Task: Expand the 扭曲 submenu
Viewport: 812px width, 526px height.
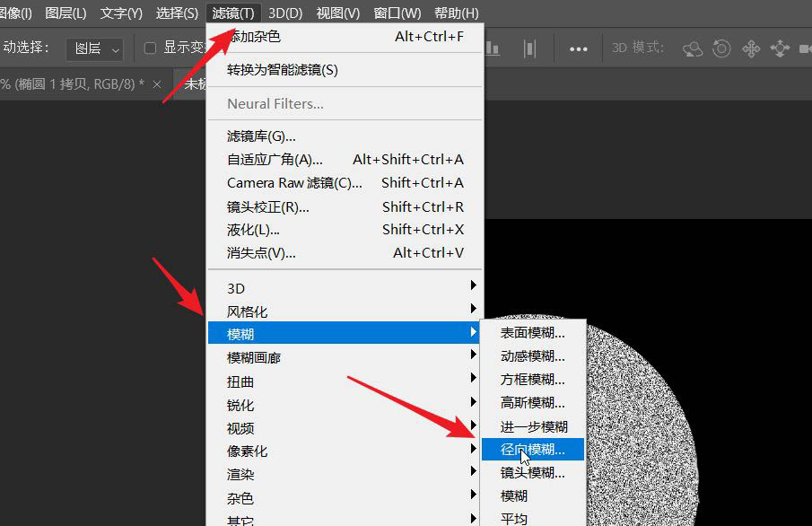Action: (345, 381)
